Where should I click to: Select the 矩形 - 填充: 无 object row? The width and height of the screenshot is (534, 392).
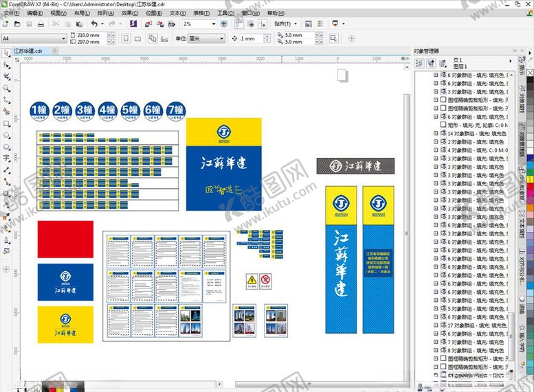(474, 125)
